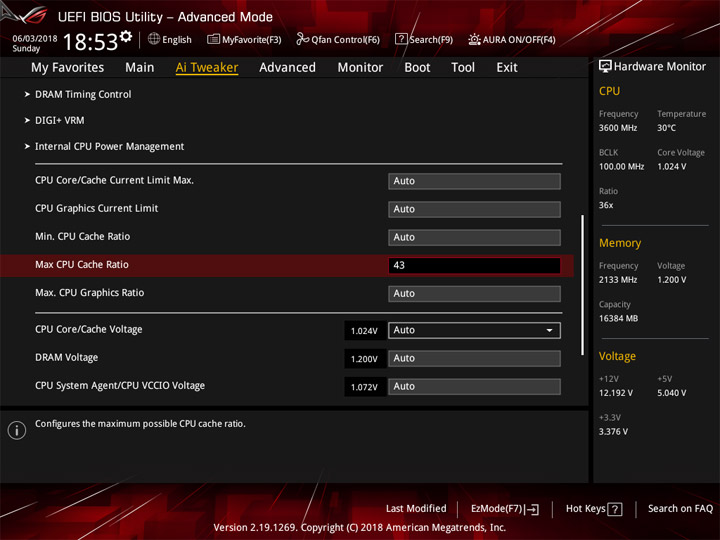Image resolution: width=720 pixels, height=540 pixels.
Task: Click the Hot Keys button label
Action: (x=585, y=509)
